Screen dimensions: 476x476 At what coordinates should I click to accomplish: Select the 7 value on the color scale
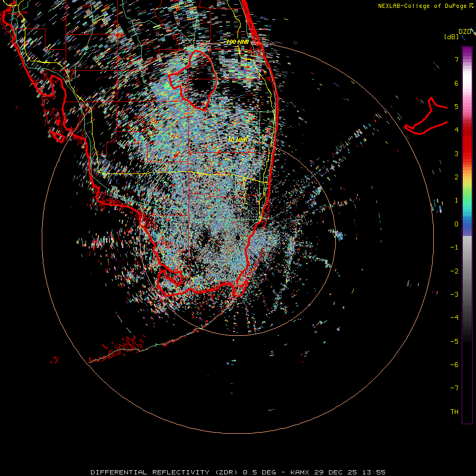click(456, 59)
